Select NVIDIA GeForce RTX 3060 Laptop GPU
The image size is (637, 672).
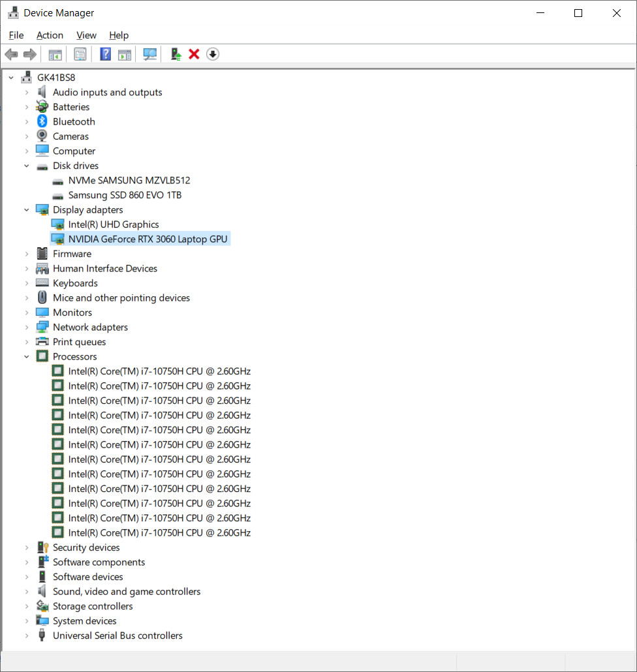click(x=148, y=239)
